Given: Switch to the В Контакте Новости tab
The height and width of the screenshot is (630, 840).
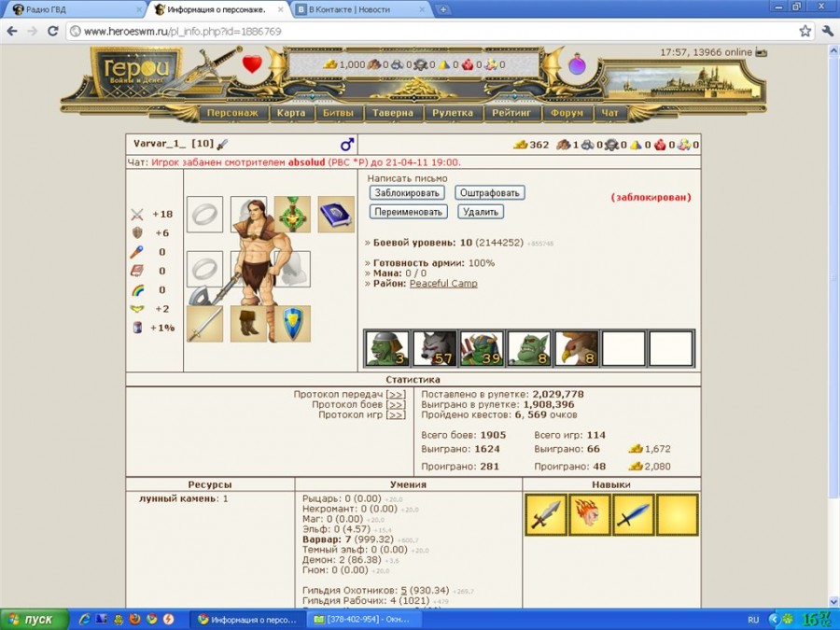Looking at the screenshot, I should point(361,9).
